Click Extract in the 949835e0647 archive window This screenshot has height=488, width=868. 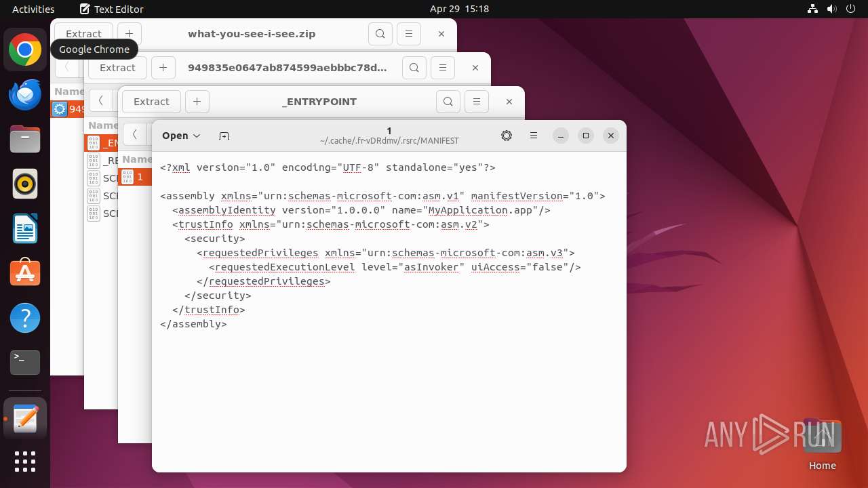coord(117,68)
